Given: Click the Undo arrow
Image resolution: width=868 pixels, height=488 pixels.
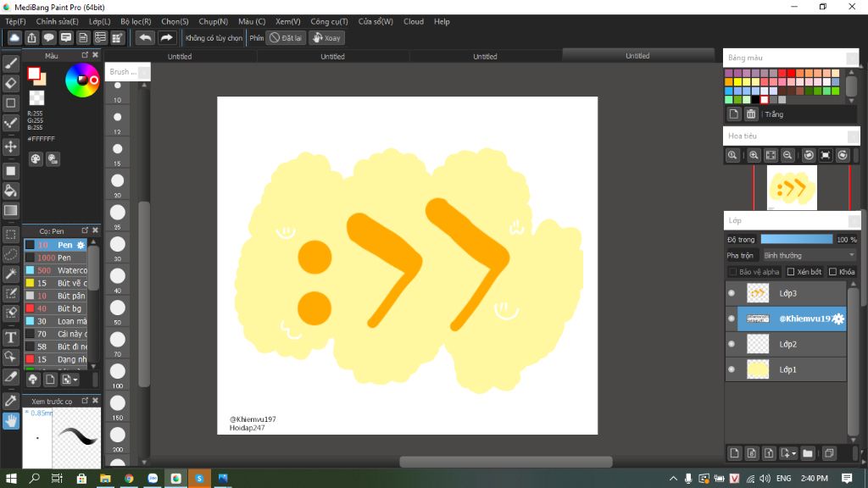Looking at the screenshot, I should pyautogui.click(x=145, y=37).
